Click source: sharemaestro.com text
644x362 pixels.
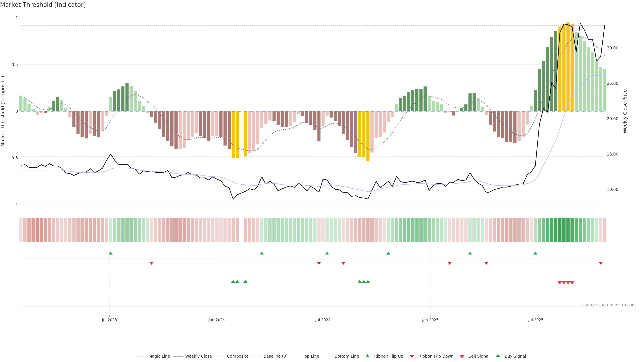point(609,305)
